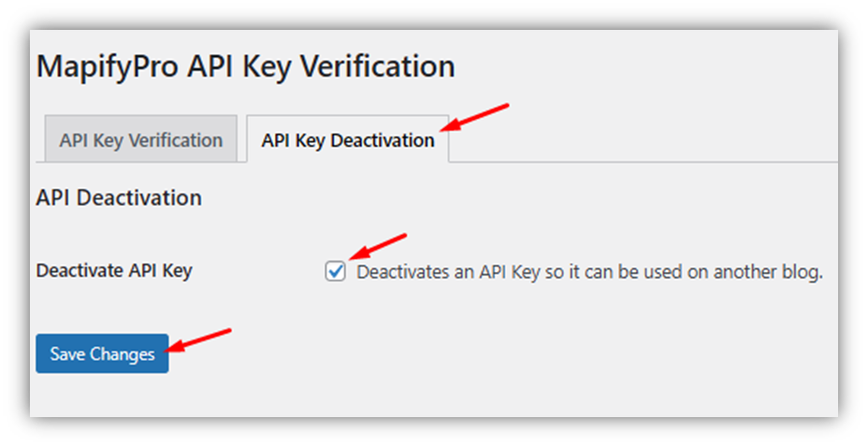Viewport: 868px width, 447px height.
Task: Click the 'API Deactivation' section heading
Action: point(119,197)
